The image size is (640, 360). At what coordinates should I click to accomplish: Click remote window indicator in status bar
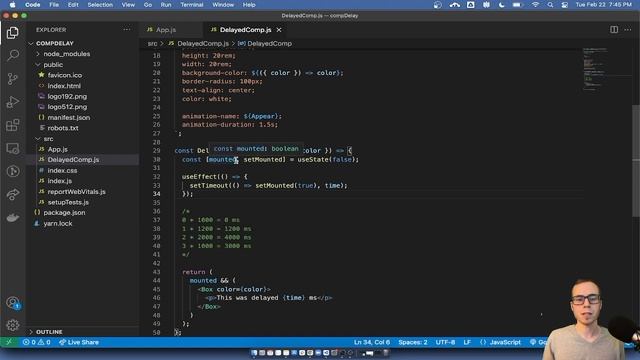click(x=9, y=342)
